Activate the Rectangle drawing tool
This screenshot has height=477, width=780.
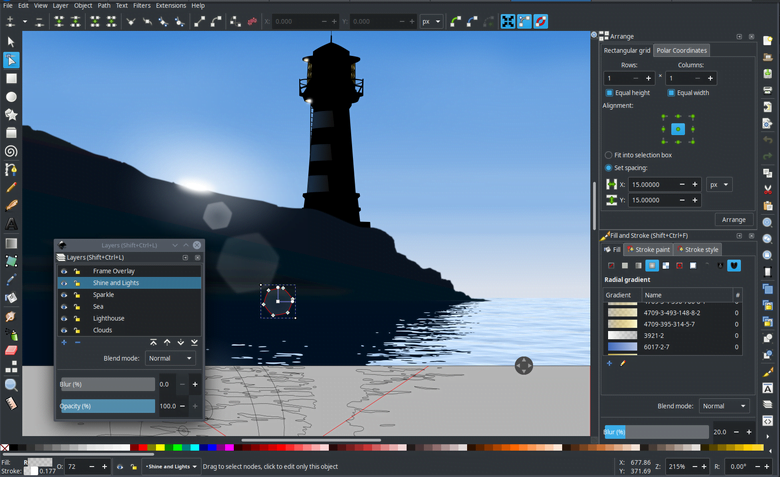click(x=11, y=78)
